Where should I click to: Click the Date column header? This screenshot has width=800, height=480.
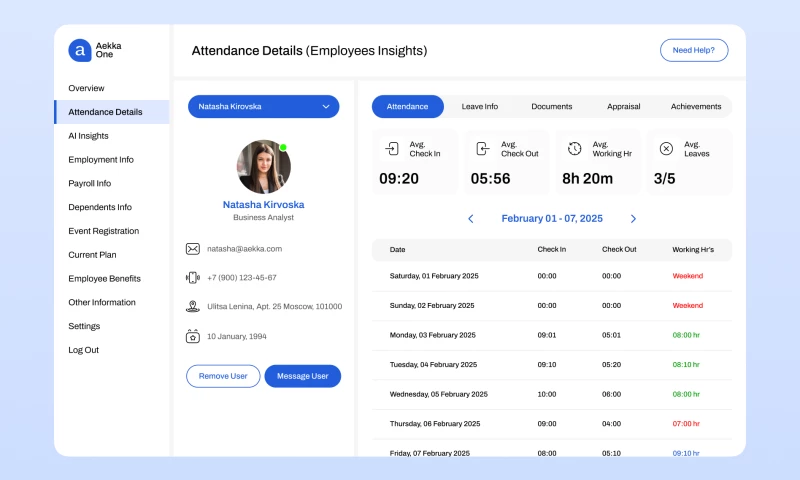(397, 249)
